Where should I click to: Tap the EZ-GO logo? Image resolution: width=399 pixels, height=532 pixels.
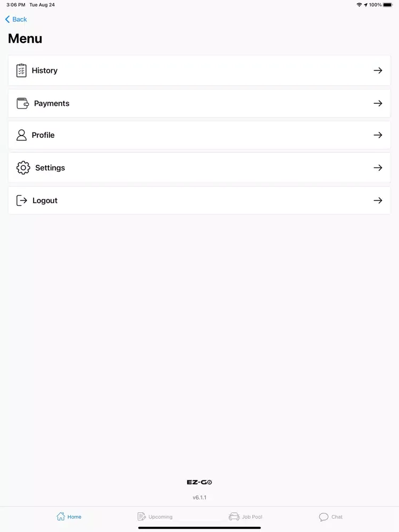pos(199,483)
